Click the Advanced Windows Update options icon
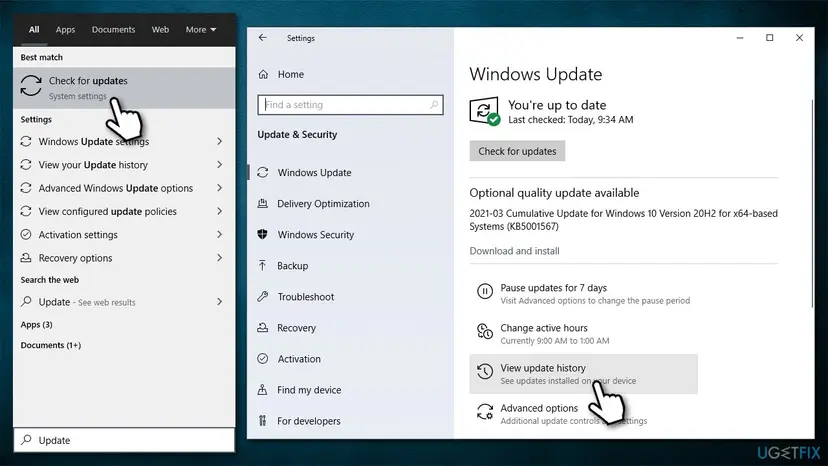This screenshot has height=466, width=828. click(x=26, y=188)
